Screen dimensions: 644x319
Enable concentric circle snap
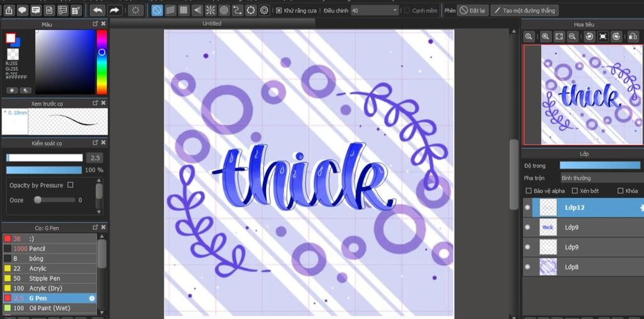tap(224, 10)
